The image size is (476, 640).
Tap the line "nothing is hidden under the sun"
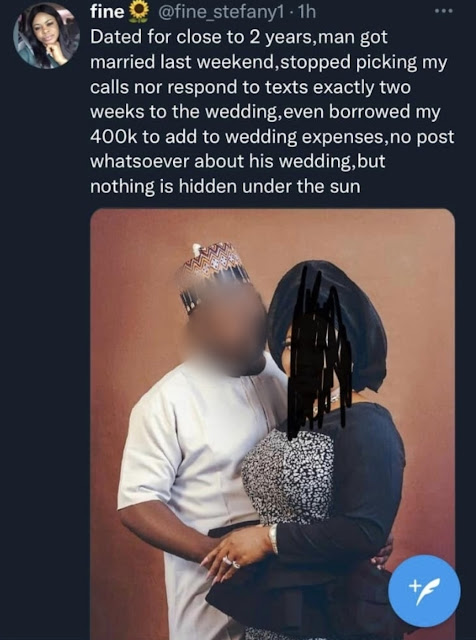tap(225, 187)
